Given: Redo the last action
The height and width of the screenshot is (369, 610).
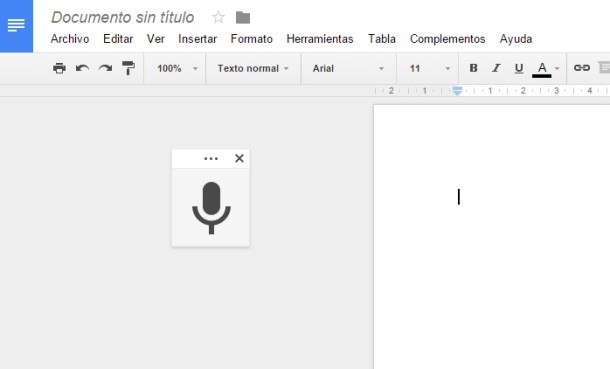Looking at the screenshot, I should click(105, 68).
